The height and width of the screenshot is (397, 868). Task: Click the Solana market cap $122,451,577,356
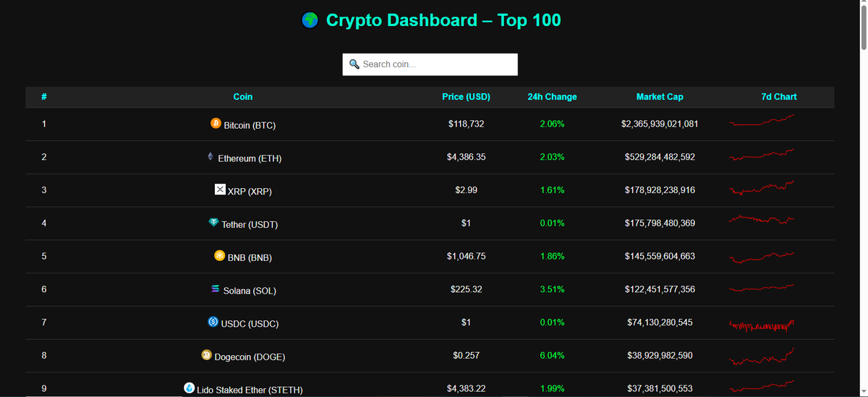[660, 289]
